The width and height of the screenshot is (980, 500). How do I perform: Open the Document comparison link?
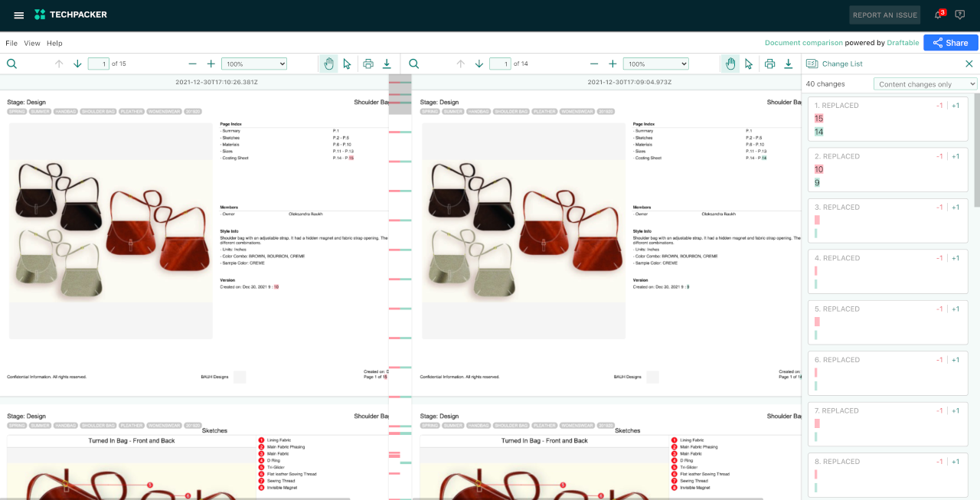point(804,43)
